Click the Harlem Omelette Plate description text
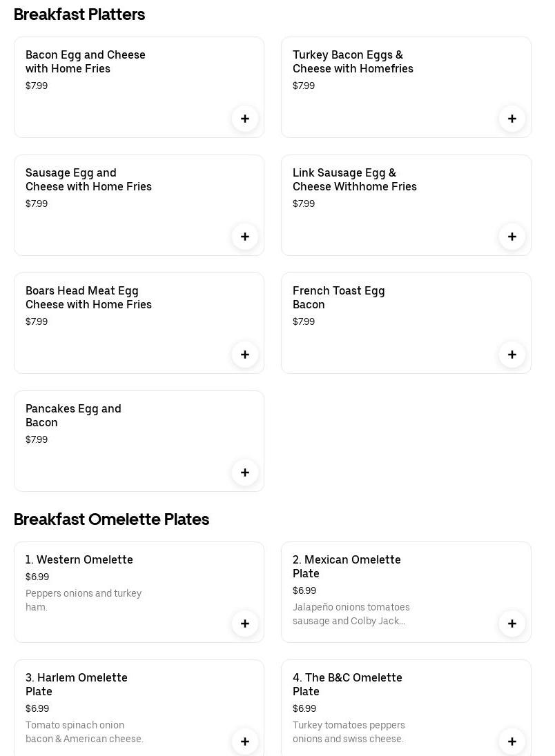The width and height of the screenshot is (555, 756). 84,732
